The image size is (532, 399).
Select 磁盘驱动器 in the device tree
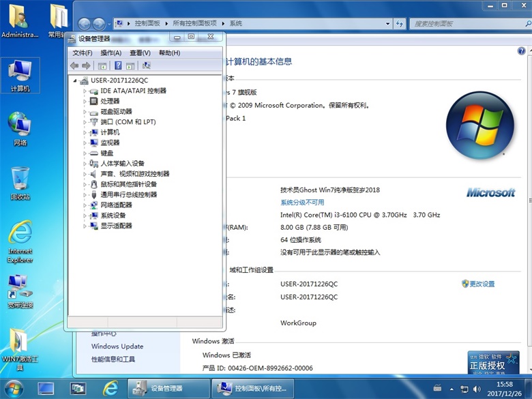tap(116, 111)
